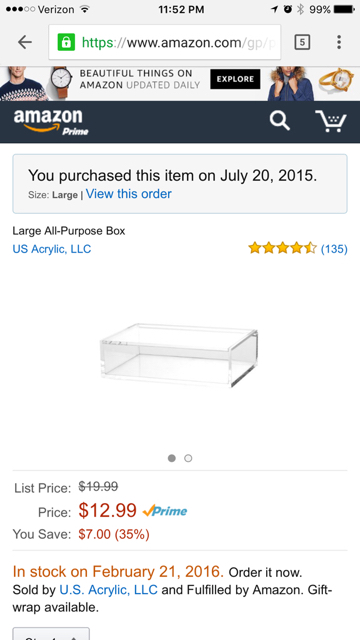Tap the green secure padlock icon
The width and height of the screenshot is (360, 640).
tap(66, 42)
